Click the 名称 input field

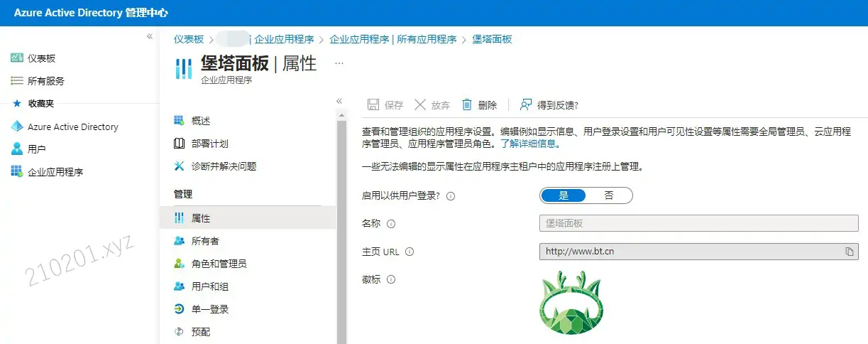pos(699,223)
